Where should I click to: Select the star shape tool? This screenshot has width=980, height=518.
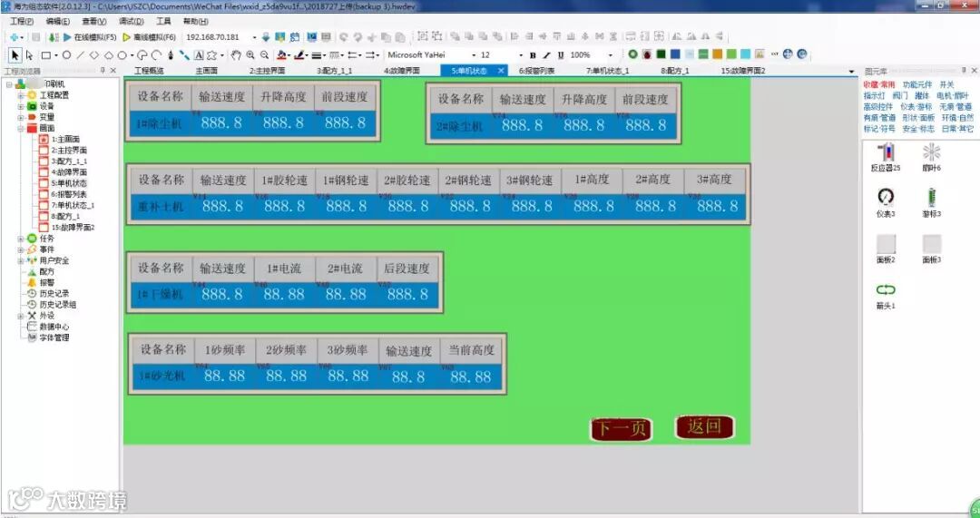[211, 55]
